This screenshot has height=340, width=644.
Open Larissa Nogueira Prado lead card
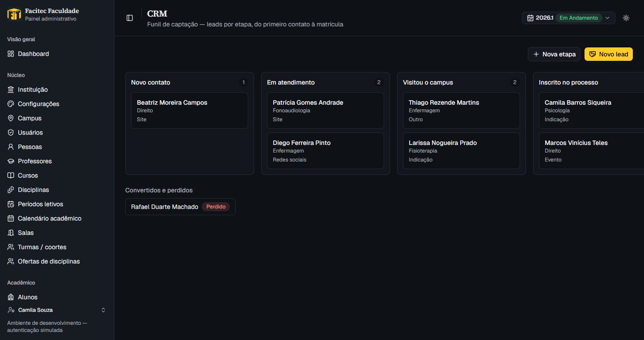(x=462, y=151)
